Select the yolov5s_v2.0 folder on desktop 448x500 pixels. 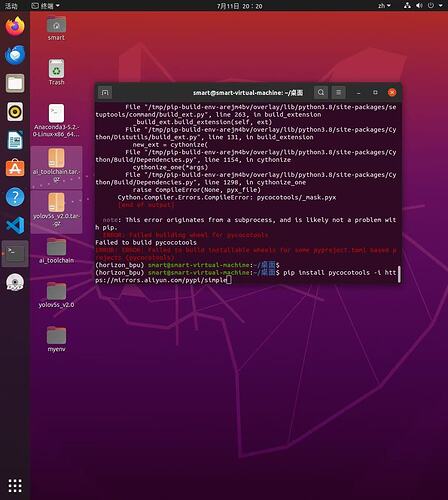click(x=56, y=295)
